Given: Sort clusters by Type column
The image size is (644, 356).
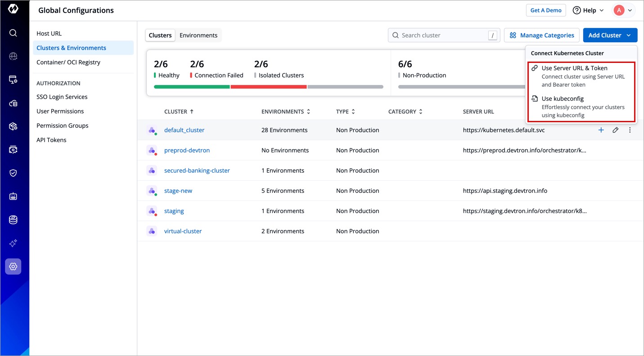Looking at the screenshot, I should [345, 111].
